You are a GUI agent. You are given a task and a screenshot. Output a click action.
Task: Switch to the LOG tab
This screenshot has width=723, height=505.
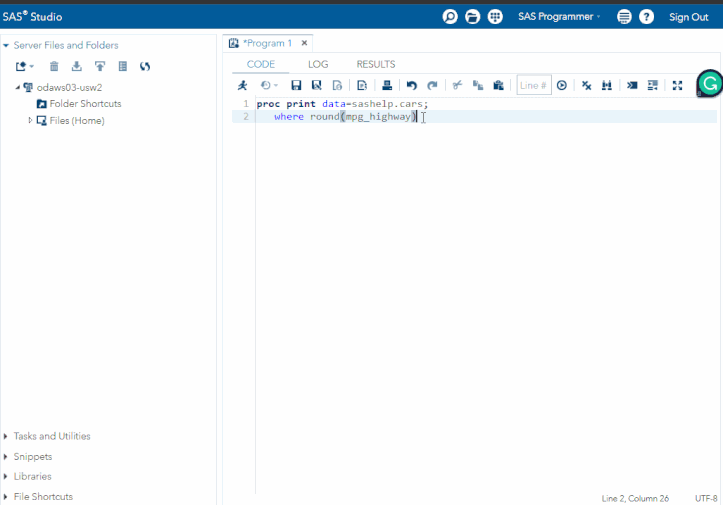[318, 64]
